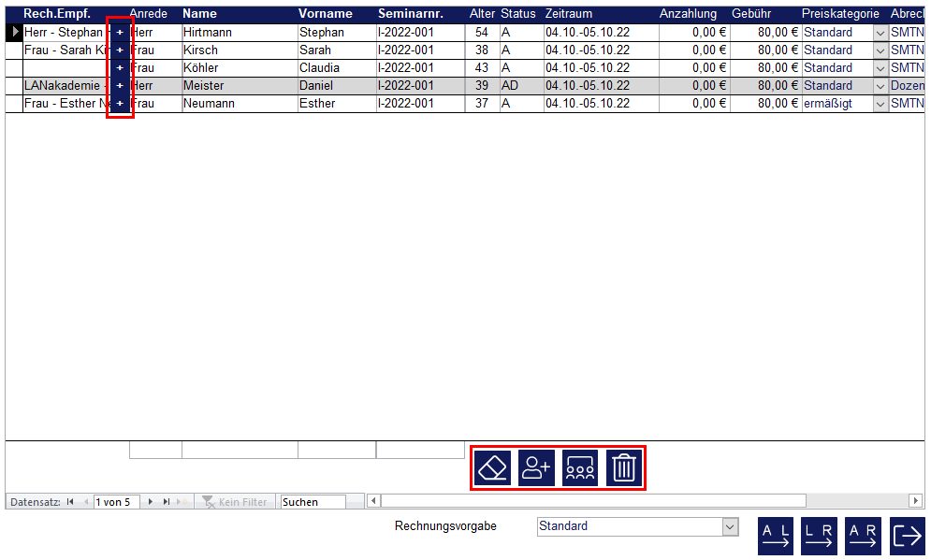This screenshot has height=560, width=931.
Task: Go to next record in navigator
Action: pyautogui.click(x=151, y=502)
